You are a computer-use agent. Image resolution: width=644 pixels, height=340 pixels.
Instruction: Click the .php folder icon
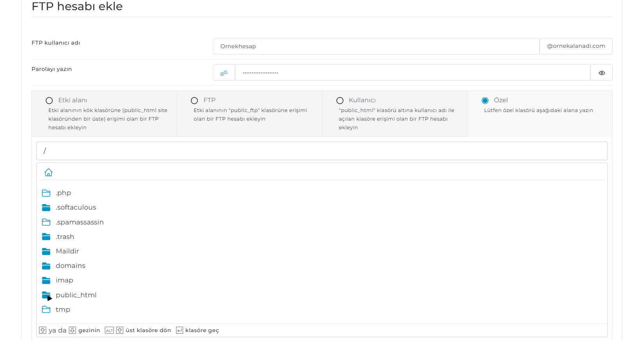coord(46,193)
